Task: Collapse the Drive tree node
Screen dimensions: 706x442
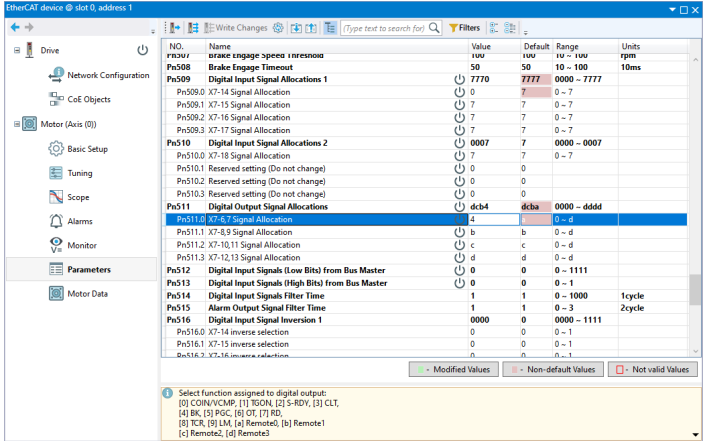Action: [17, 50]
